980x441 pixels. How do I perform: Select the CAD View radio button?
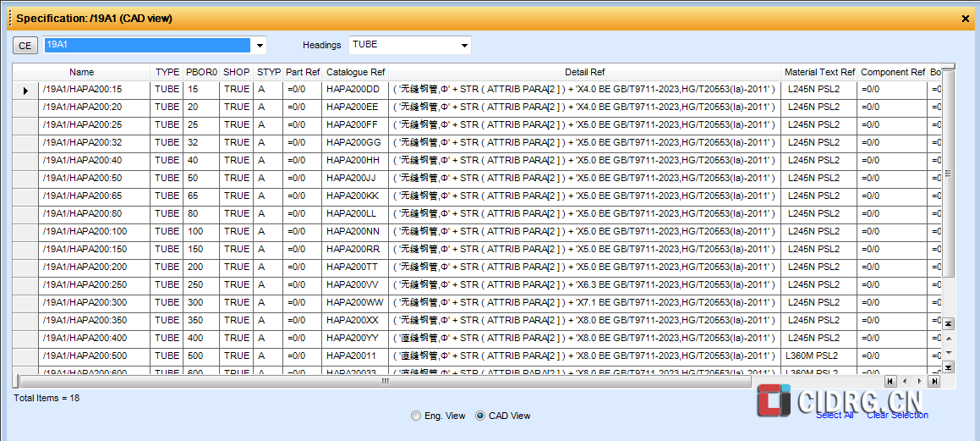pos(480,416)
